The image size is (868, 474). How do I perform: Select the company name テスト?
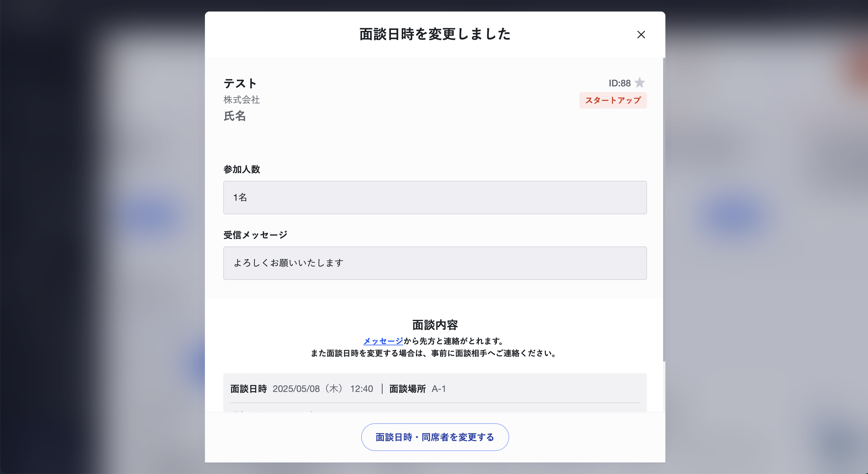tap(240, 83)
